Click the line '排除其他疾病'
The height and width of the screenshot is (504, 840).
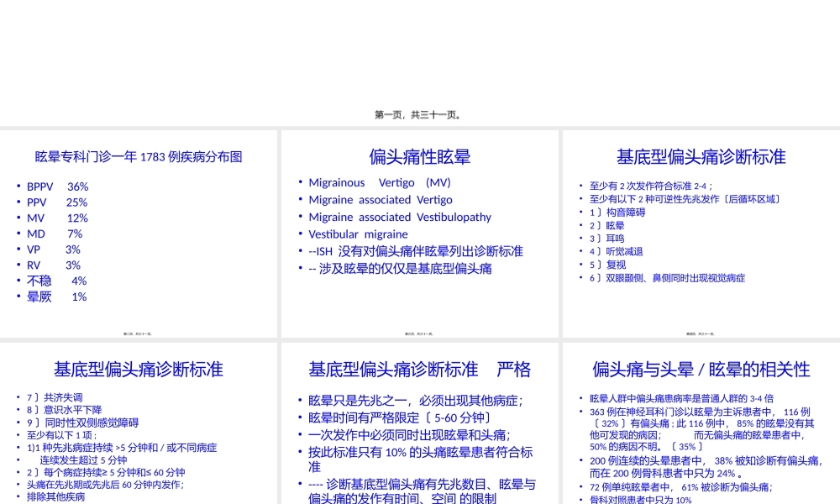(x=55, y=497)
